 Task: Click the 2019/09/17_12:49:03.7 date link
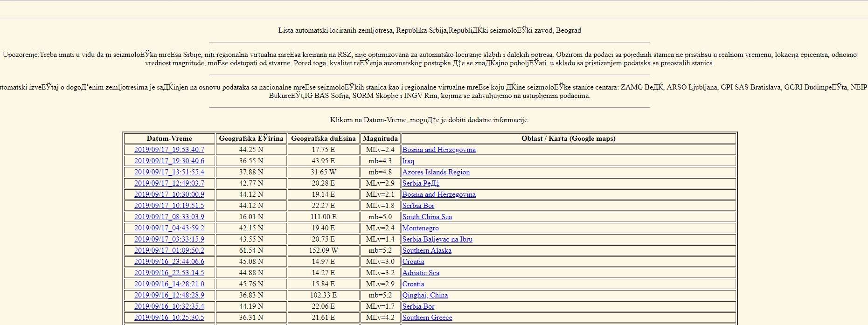(x=169, y=183)
